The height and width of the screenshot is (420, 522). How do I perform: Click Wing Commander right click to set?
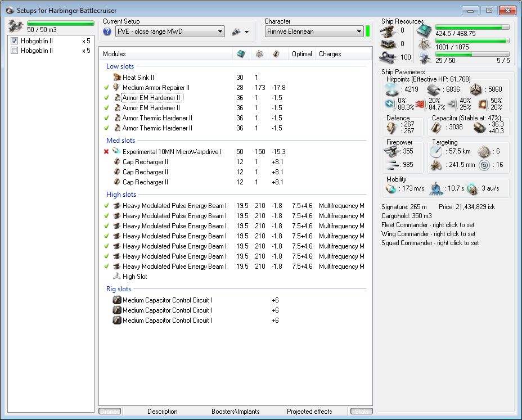pyautogui.click(x=429, y=234)
